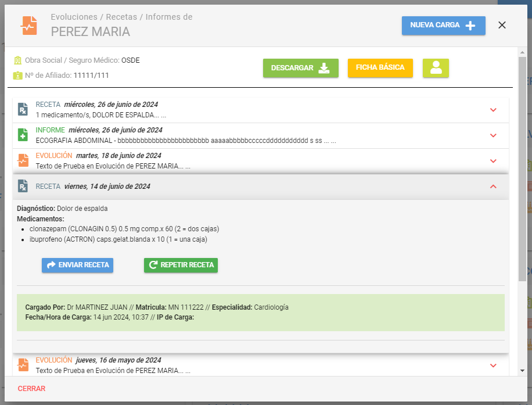532x405 pixels.
Task: Click the green patient profile icon button
Action: 436,68
